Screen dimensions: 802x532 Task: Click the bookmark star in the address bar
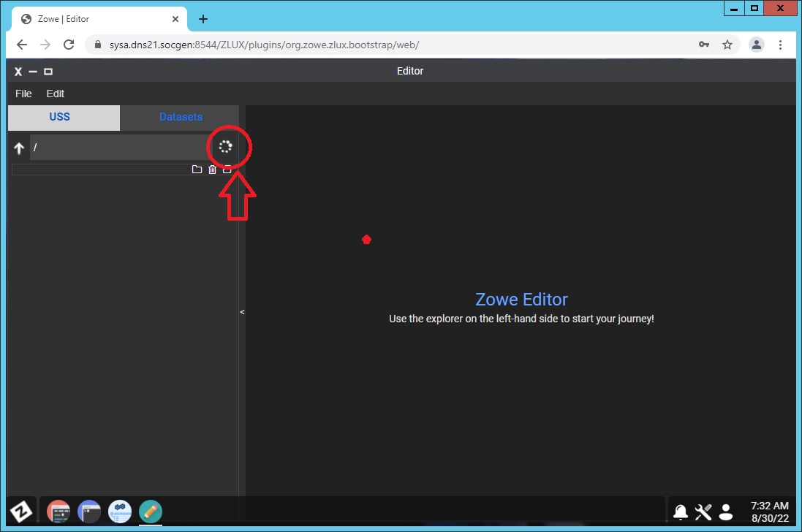[727, 45]
